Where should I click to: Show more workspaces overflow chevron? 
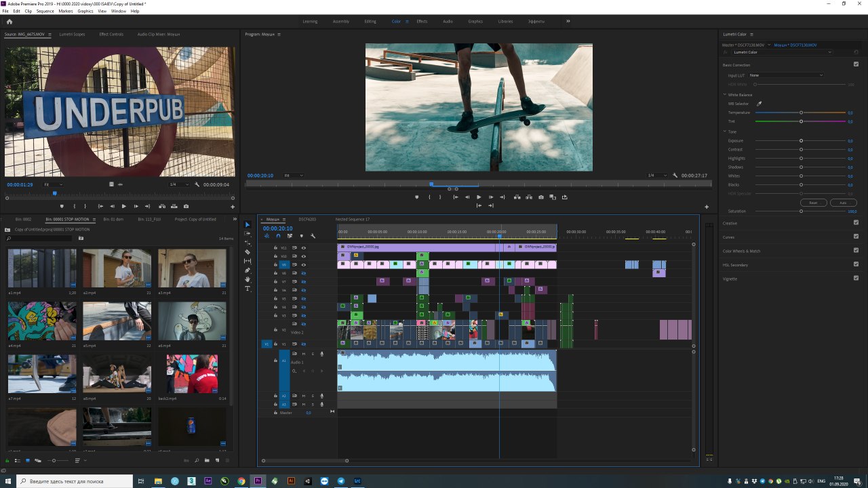568,21
